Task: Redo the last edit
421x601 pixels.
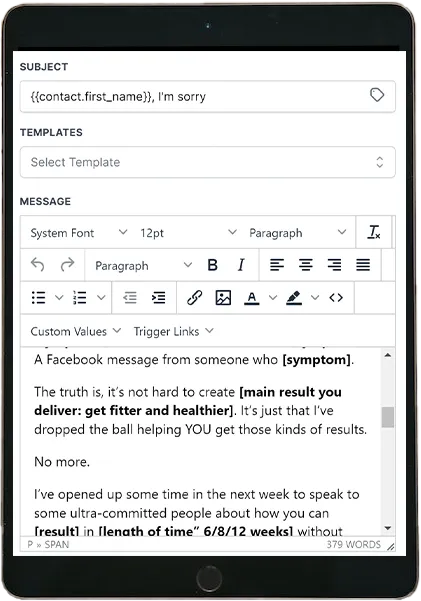Action: pos(67,265)
